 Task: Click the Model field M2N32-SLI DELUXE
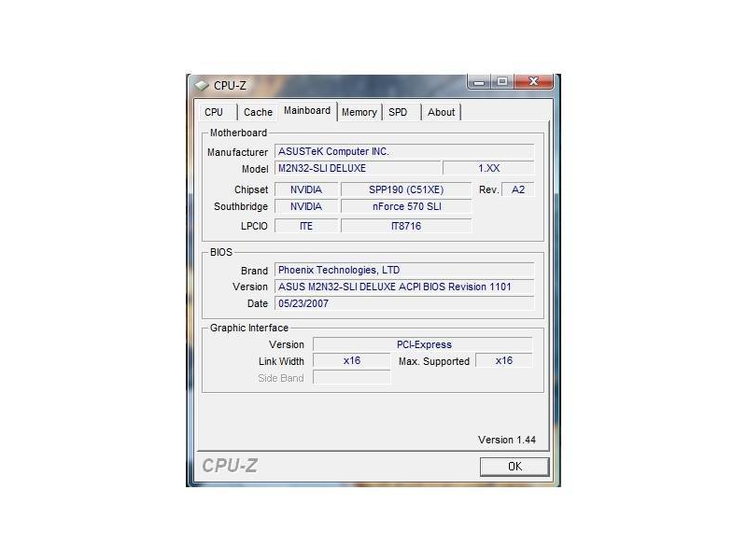[x=358, y=168]
